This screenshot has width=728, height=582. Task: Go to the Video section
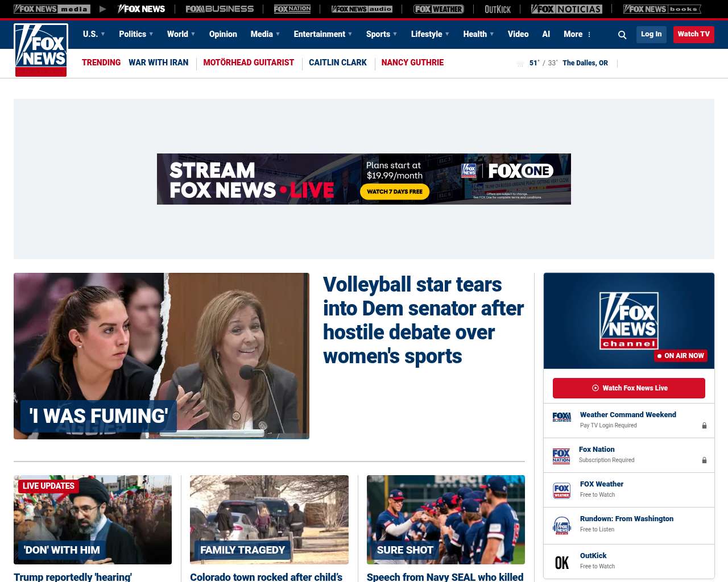(518, 34)
